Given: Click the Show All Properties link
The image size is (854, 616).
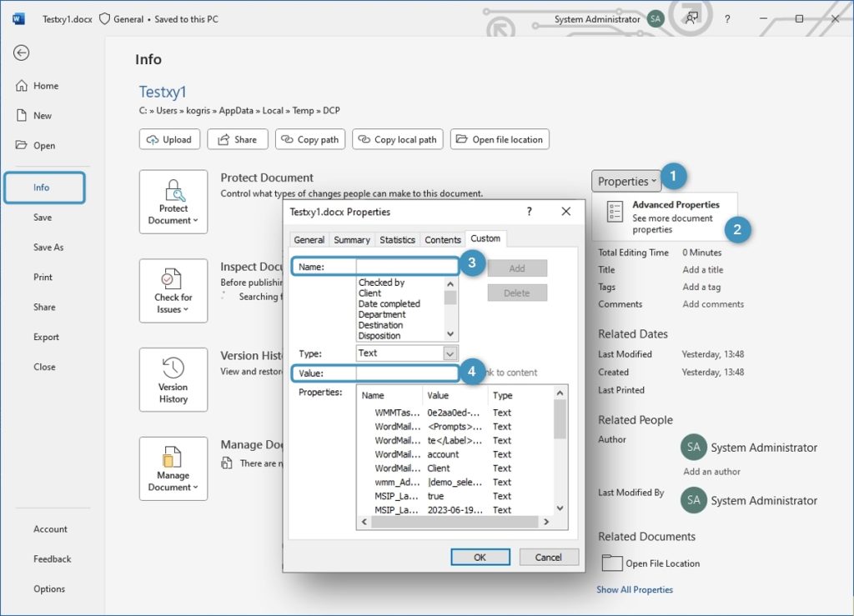Looking at the screenshot, I should (x=635, y=589).
